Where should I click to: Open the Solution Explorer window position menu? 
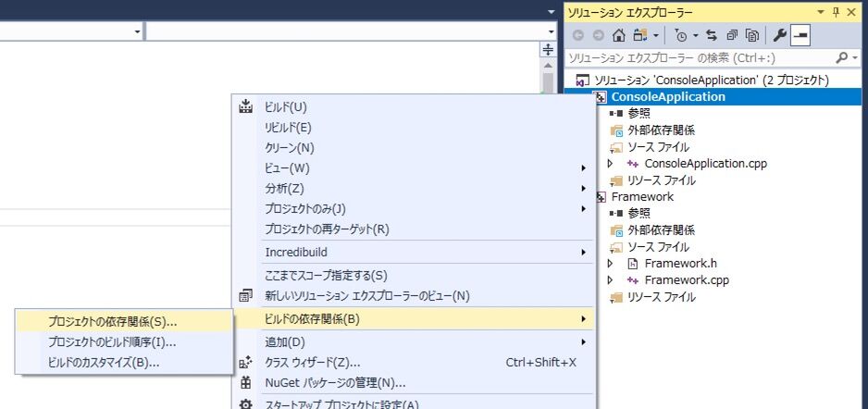(x=821, y=12)
